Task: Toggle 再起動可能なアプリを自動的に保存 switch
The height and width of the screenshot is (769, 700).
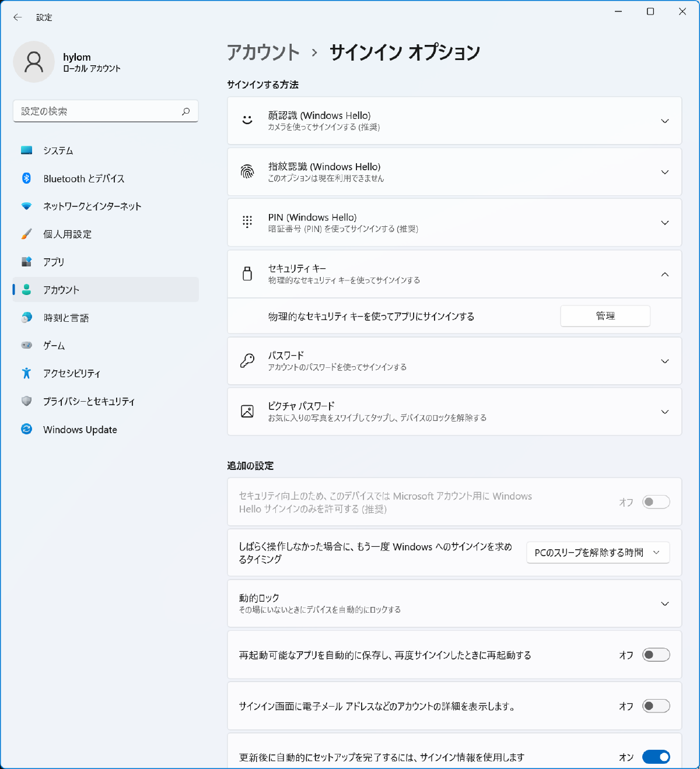Action: coord(656,655)
